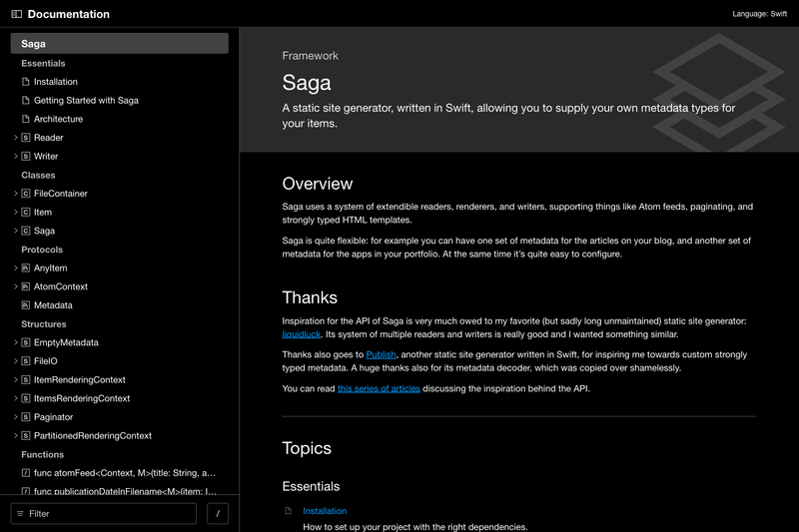The image size is (799, 532).
Task: Expand the AnyItem protocol node
Action: pyautogui.click(x=16, y=267)
